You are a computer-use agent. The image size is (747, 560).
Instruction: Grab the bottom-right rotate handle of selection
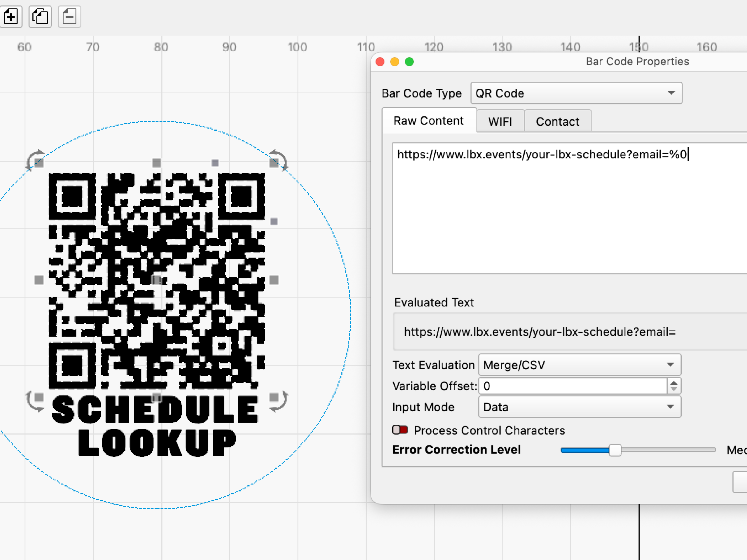coord(279,402)
